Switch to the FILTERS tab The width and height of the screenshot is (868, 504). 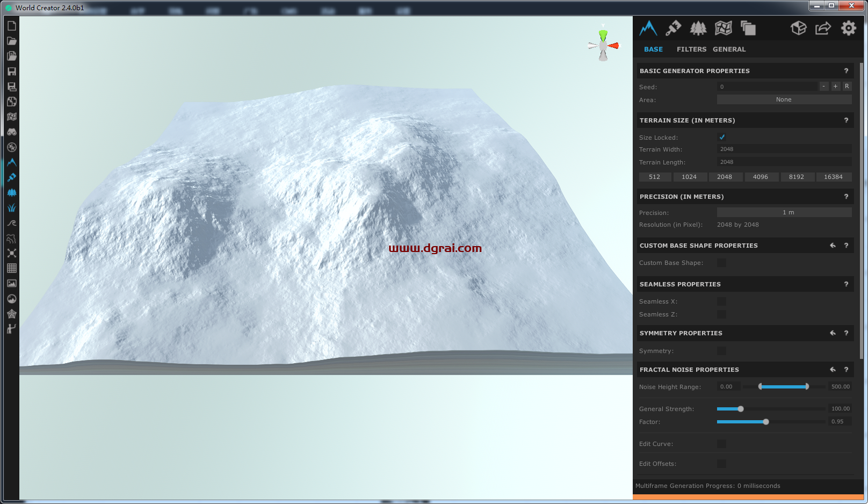point(691,49)
